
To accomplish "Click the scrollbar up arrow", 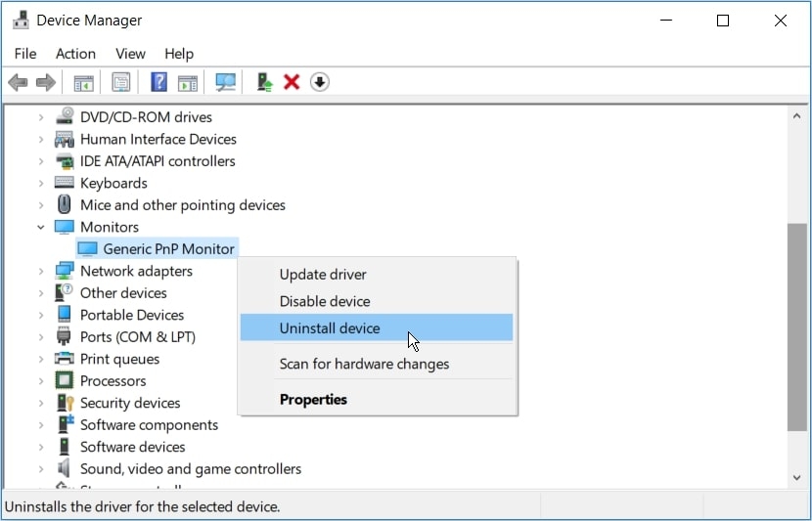I will click(x=797, y=116).
